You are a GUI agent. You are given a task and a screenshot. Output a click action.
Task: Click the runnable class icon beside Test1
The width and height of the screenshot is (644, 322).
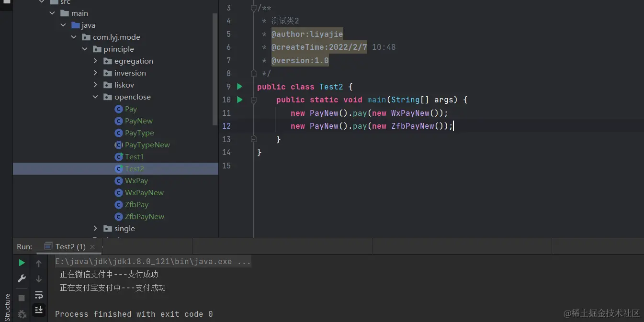point(119,157)
